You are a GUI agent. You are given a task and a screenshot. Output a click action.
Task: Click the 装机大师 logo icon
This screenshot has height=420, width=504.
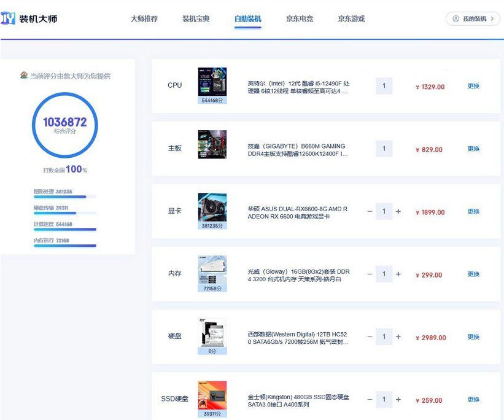tap(9, 18)
